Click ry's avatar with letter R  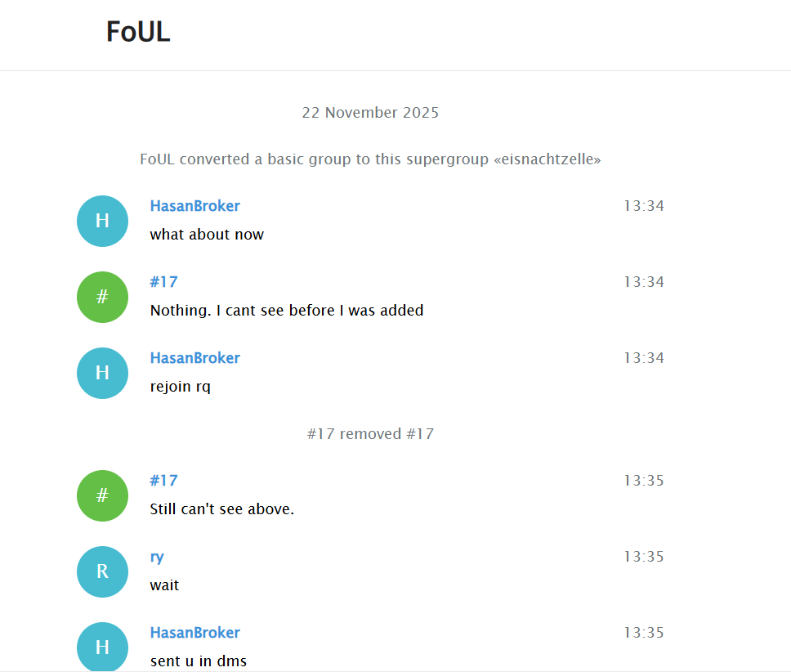tap(102, 571)
